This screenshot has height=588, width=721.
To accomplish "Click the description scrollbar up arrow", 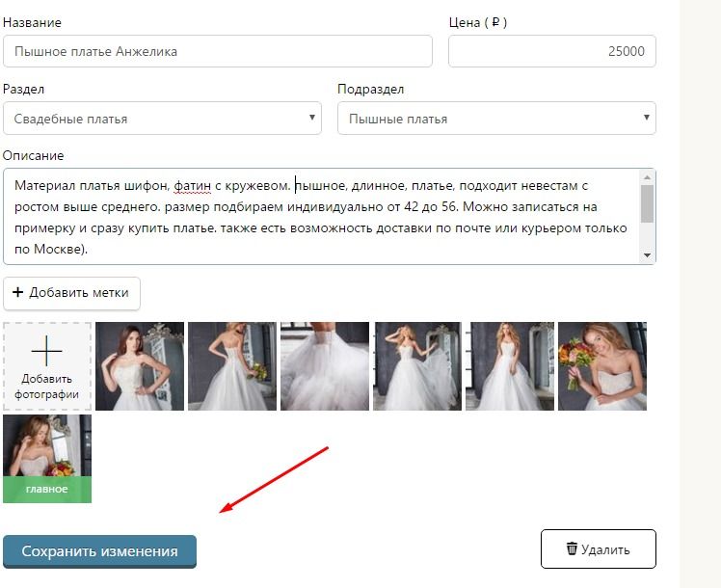I will 648,177.
